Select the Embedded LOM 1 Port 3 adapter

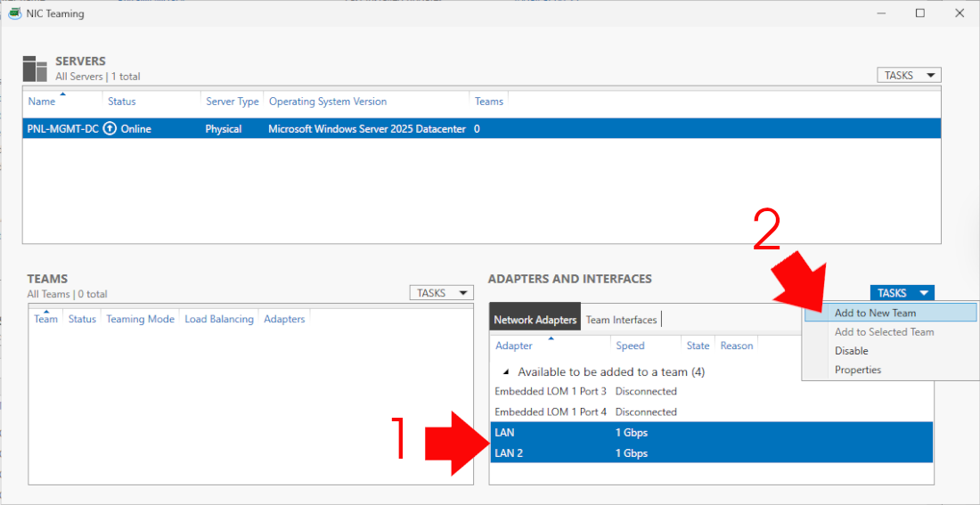550,392
